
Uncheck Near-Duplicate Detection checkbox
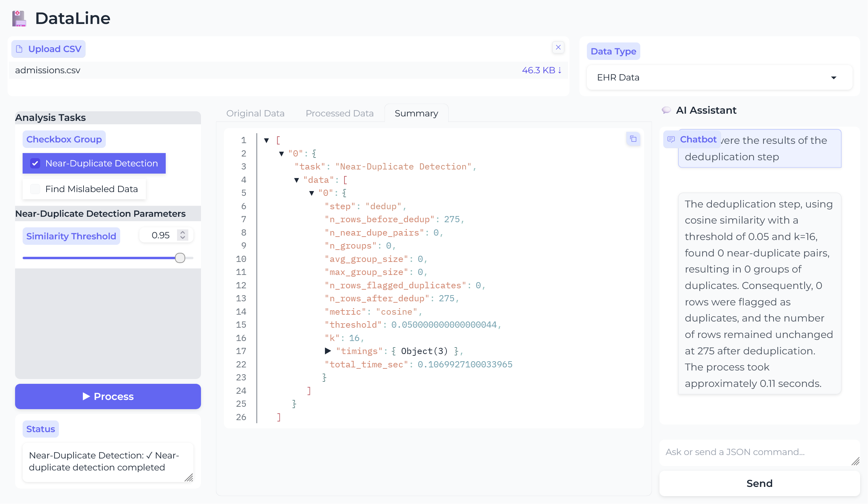[x=35, y=163]
